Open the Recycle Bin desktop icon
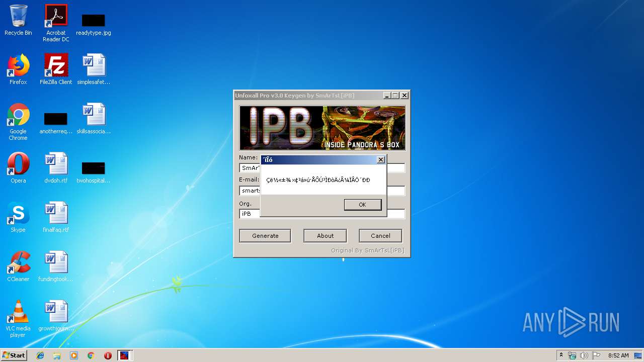 point(18,20)
